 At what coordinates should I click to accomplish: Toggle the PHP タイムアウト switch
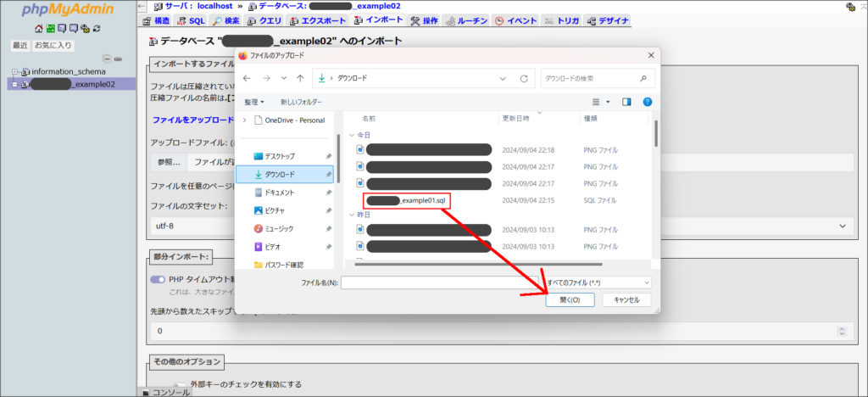tap(159, 280)
